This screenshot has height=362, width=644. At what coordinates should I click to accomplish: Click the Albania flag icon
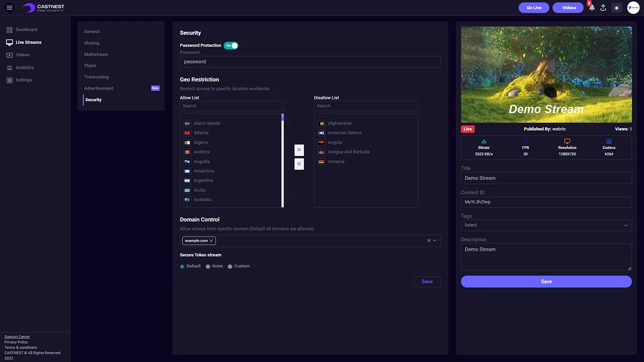(x=187, y=133)
